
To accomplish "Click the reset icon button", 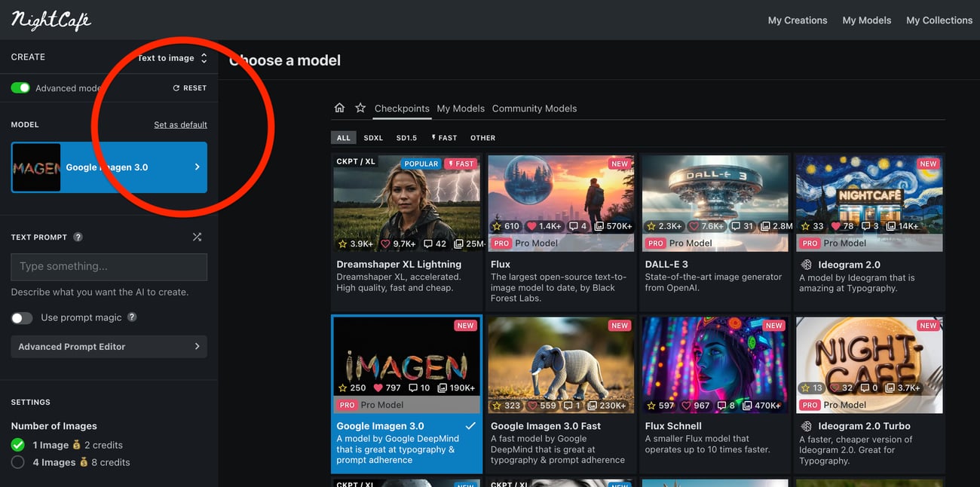I will point(189,88).
